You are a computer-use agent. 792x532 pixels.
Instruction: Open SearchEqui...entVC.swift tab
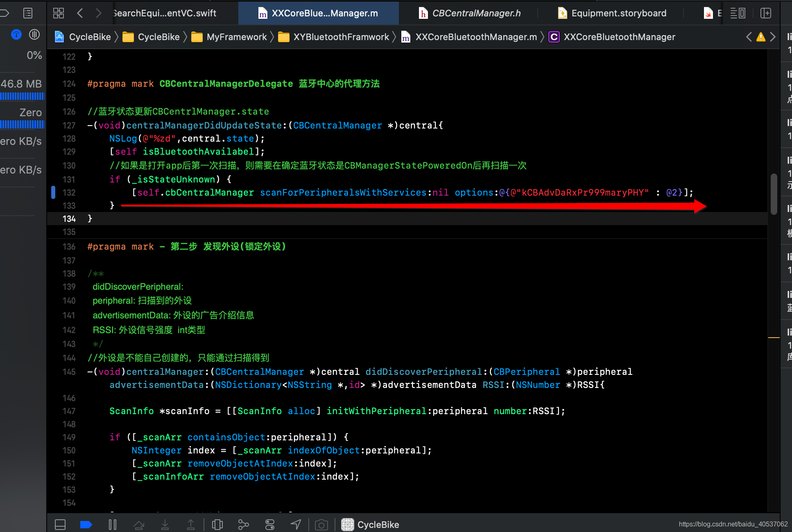(x=165, y=13)
